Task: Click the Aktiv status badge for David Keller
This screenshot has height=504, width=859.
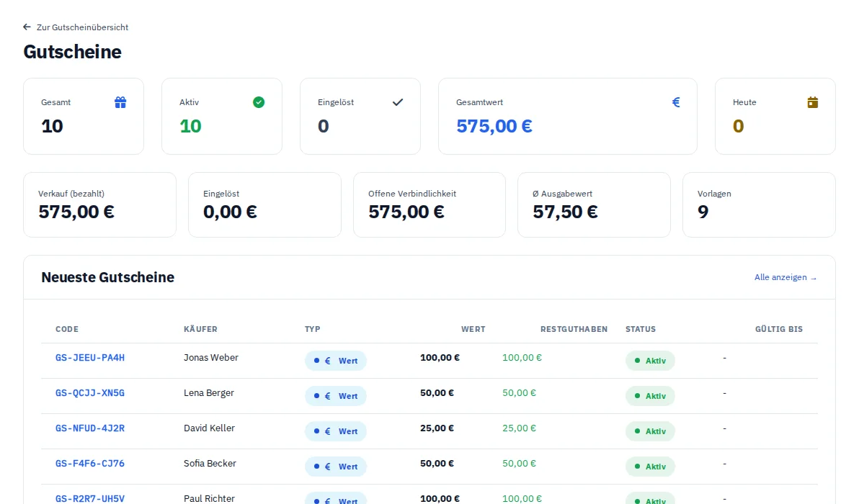Action: [650, 431]
